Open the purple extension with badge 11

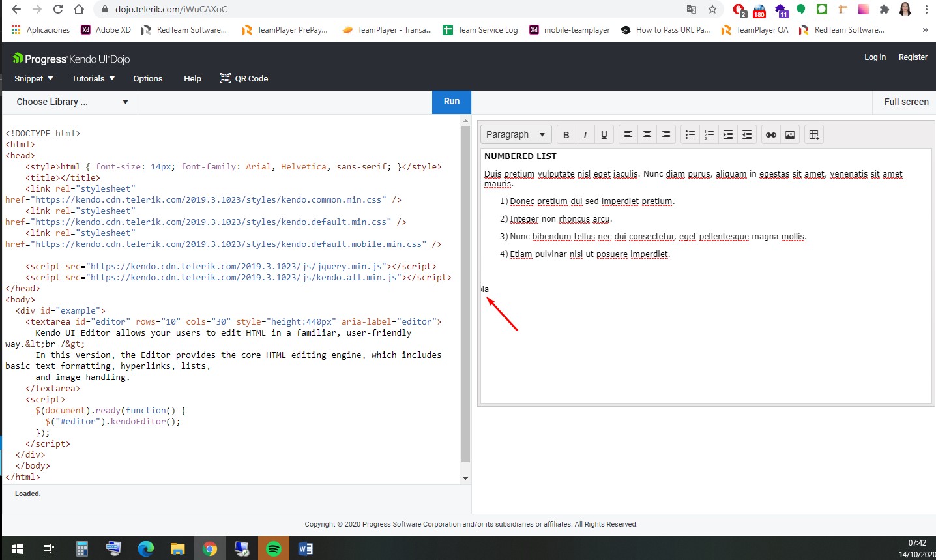point(781,10)
